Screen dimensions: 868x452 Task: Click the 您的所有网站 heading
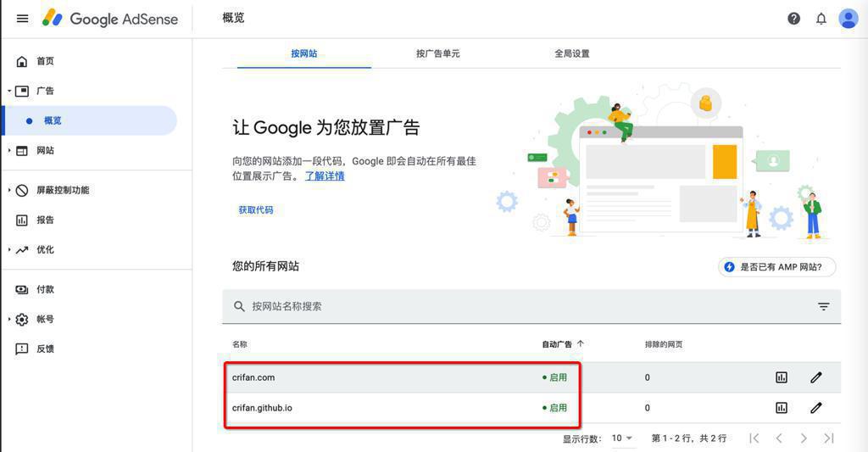[x=265, y=266]
